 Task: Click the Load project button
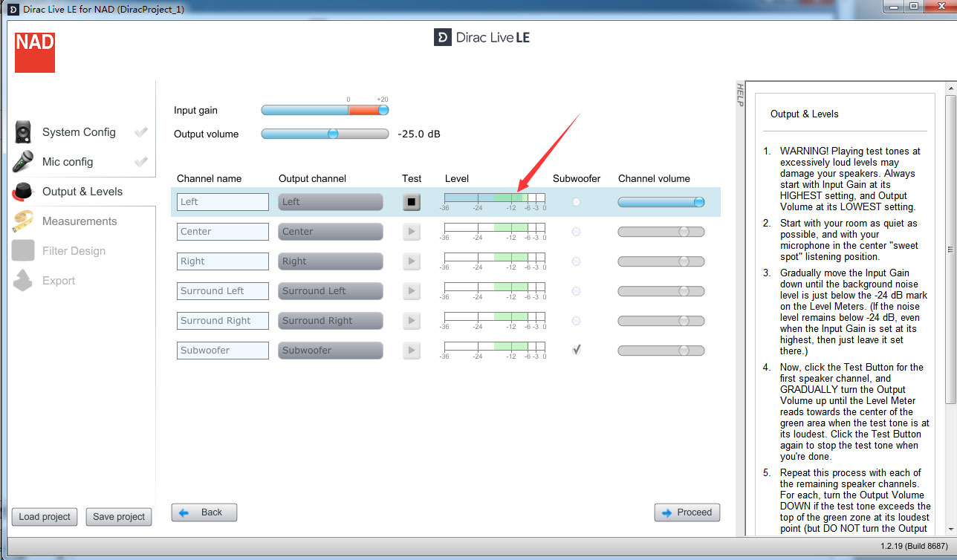pos(45,517)
